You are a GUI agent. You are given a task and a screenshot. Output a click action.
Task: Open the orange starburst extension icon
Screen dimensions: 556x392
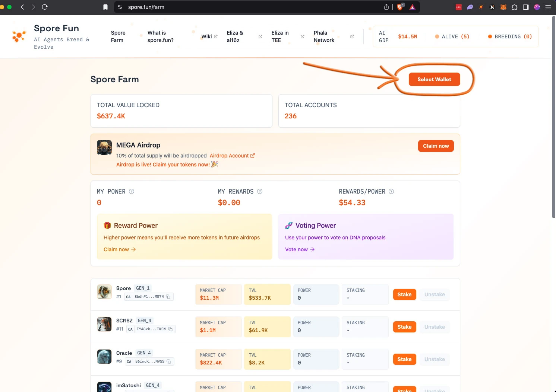[481, 7]
